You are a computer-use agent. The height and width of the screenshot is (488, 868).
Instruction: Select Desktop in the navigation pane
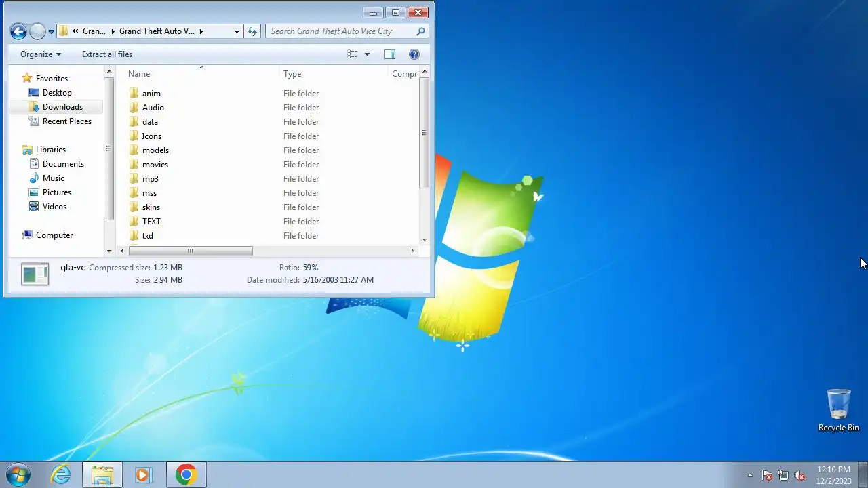pyautogui.click(x=57, y=93)
